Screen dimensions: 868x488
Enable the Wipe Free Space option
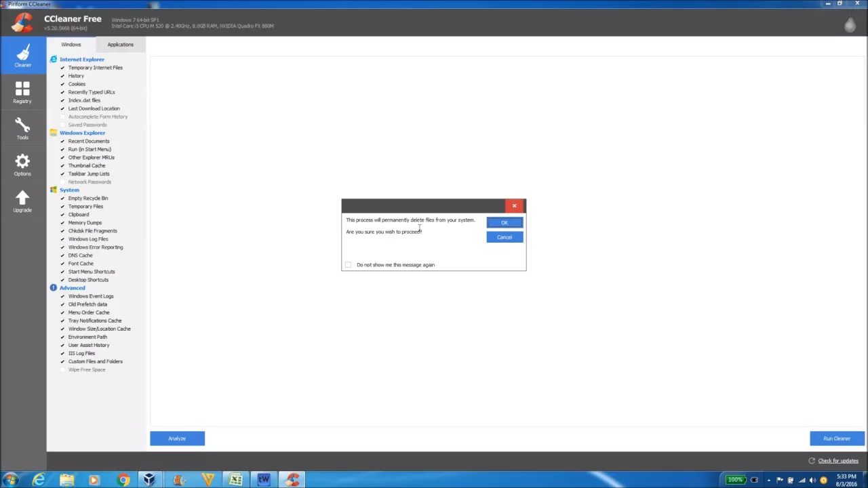[x=62, y=369]
